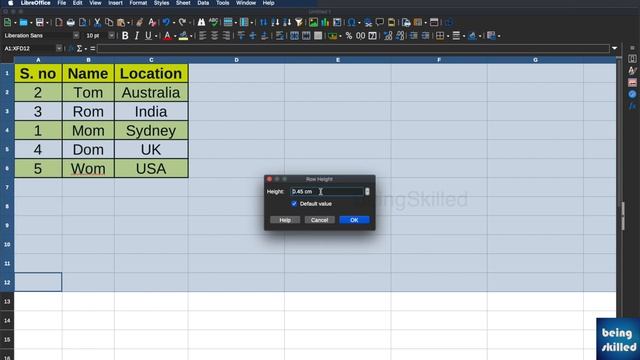
Task: Open Find & Replace binoculars icon
Action: [201, 22]
